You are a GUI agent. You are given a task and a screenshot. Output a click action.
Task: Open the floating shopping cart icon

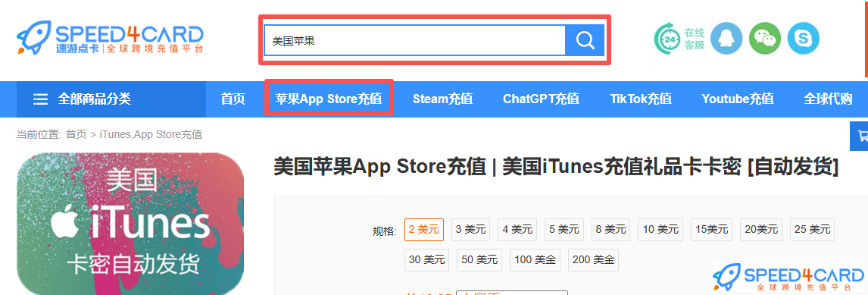860,136
